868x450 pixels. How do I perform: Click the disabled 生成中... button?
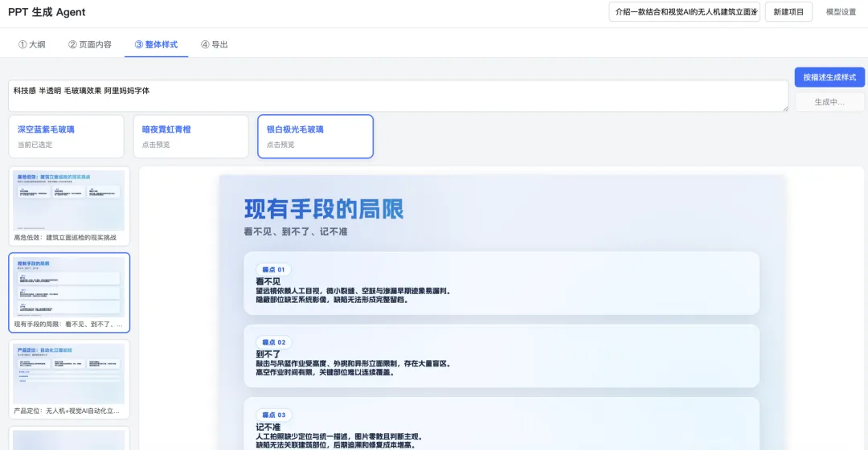coord(829,102)
